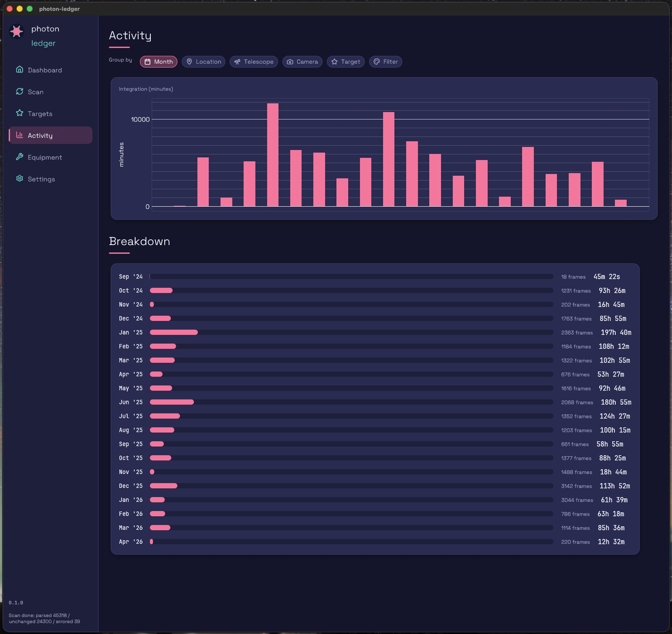Click the Targets star icon in sidebar
Image resolution: width=672 pixels, height=634 pixels.
point(20,113)
